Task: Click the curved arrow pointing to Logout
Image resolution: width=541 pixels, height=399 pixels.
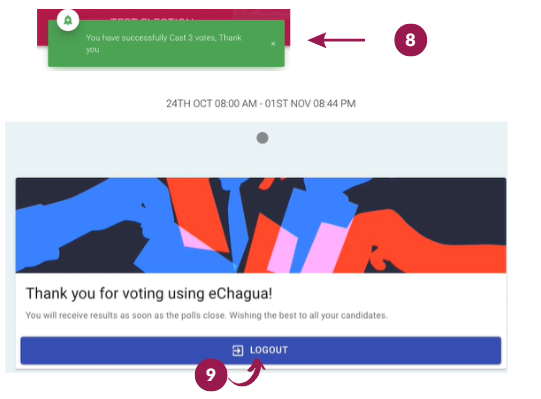Action: click(x=247, y=372)
